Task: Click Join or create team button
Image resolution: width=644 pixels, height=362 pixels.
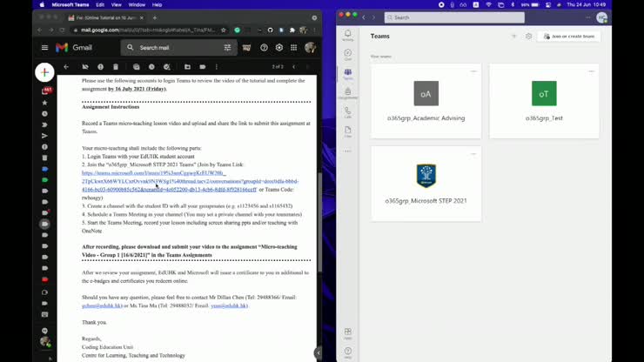Action: point(569,36)
